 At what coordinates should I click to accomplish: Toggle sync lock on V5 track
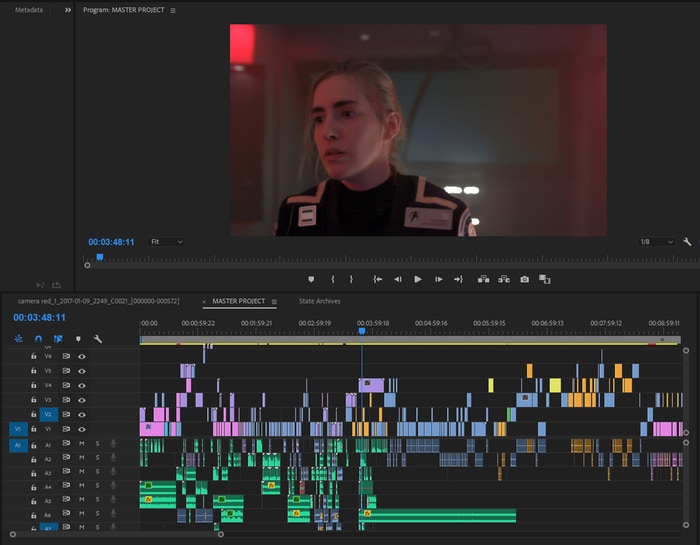pyautogui.click(x=66, y=370)
